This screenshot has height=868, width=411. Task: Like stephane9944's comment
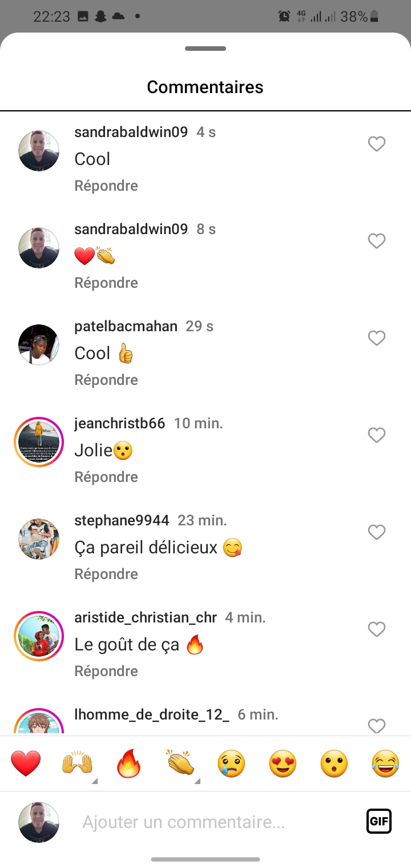pyautogui.click(x=376, y=533)
